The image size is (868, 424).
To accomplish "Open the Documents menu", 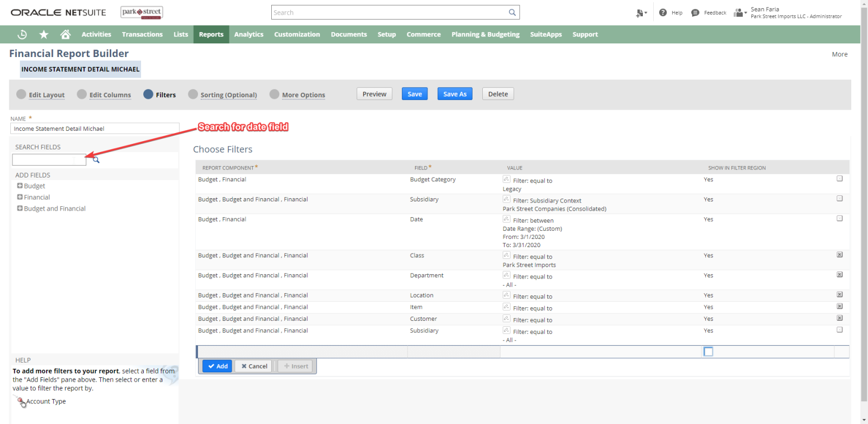I will [349, 34].
